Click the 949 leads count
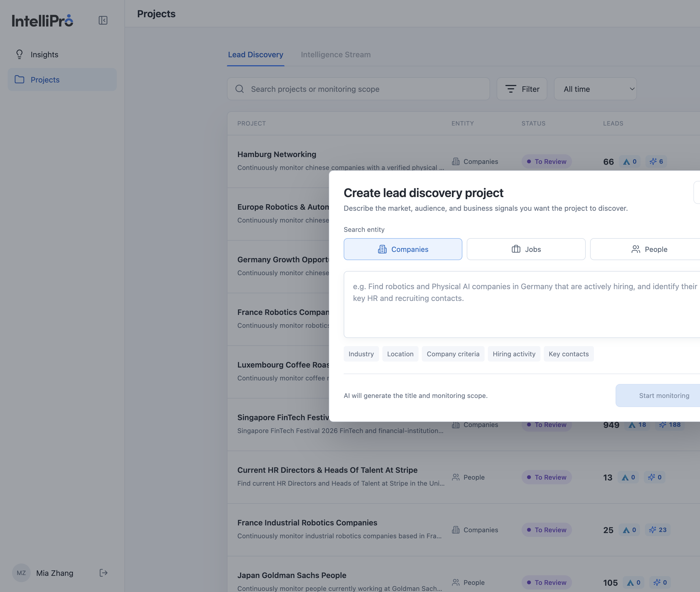Viewport: 700px width, 592px height. pyautogui.click(x=611, y=425)
